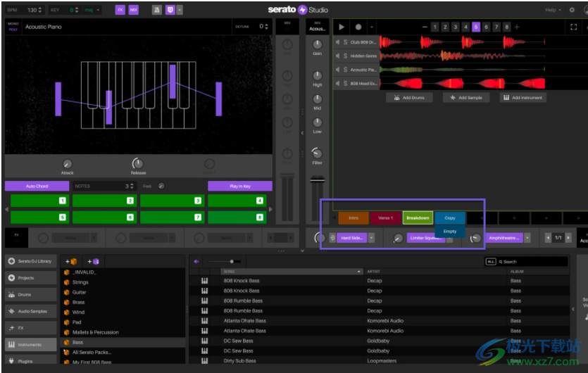This screenshot has height=373, width=588.
Task: Click the metronome icon in top bar
Action: coord(157,10)
